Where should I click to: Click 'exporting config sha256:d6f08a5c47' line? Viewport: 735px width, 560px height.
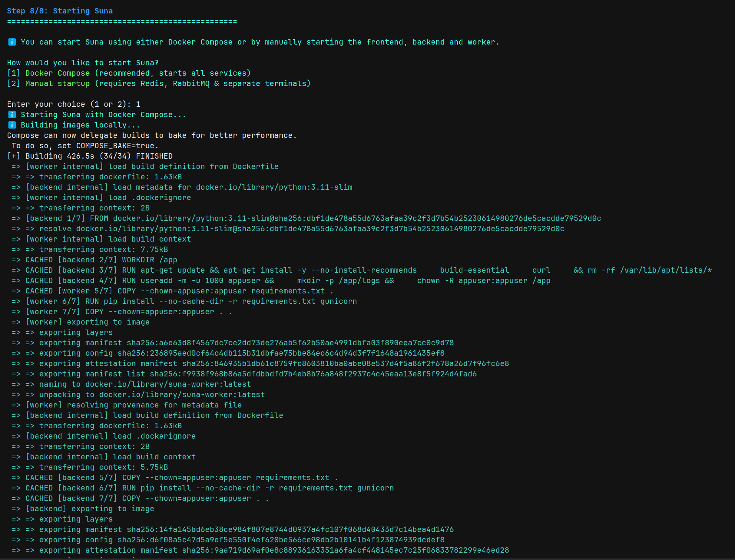point(228,540)
